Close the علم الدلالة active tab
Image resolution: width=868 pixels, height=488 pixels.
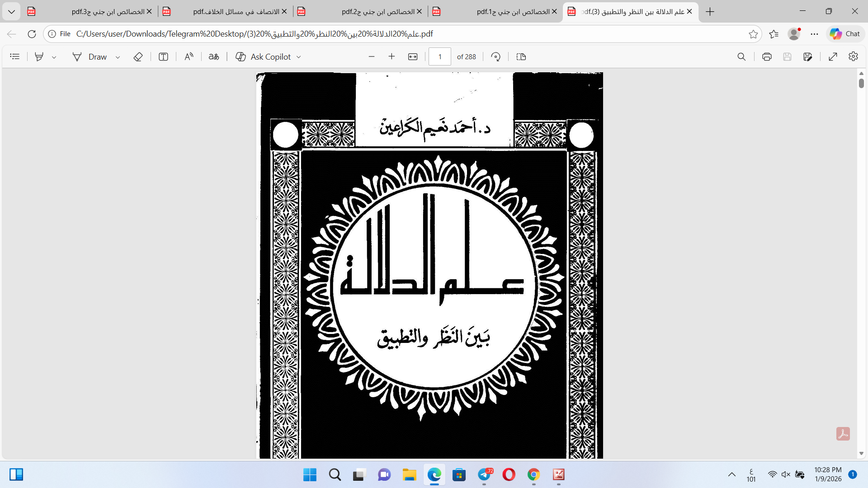click(x=689, y=12)
